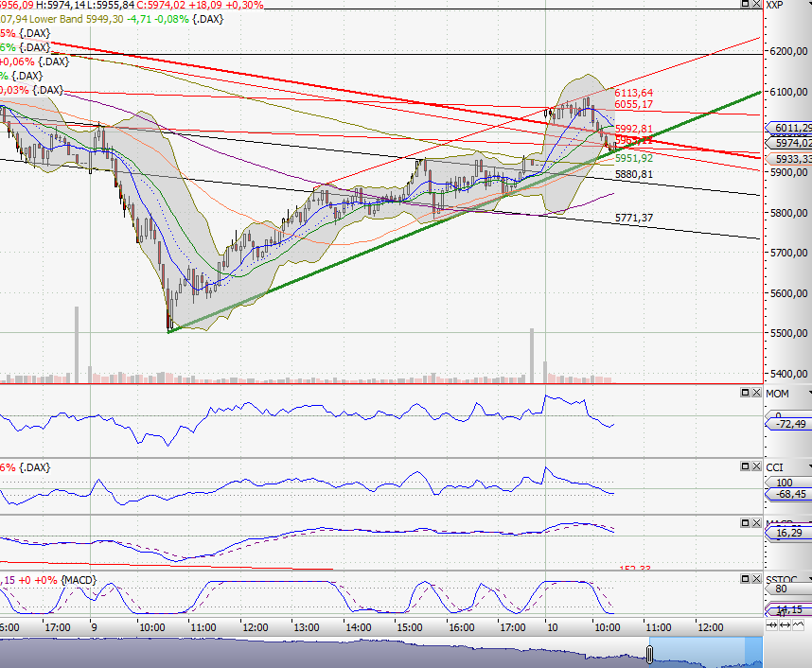Viewport: 812px width, 668px height.
Task: Click the {.DAX} legend in CCI panel
Action: click(x=35, y=467)
